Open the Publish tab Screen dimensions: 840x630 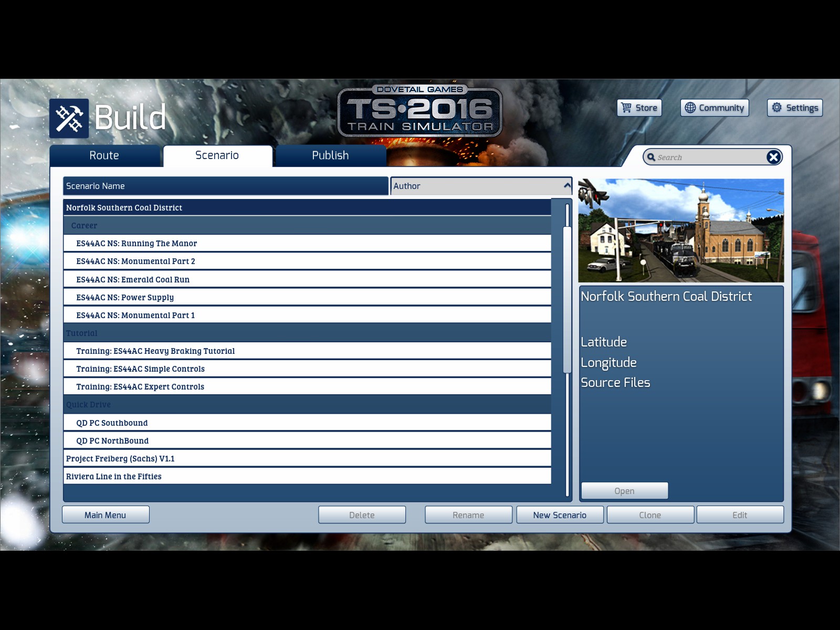tap(331, 156)
